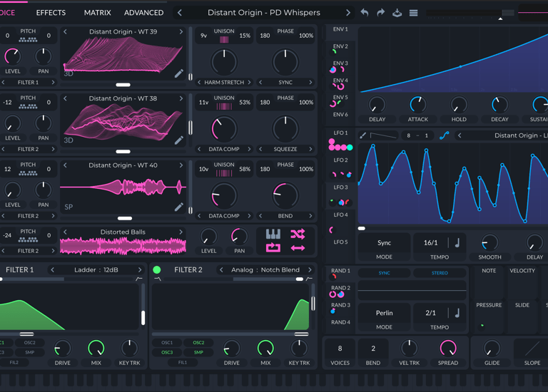This screenshot has width=548, height=392.
Task: Open the LFO Sync mode dropdown
Action: click(384, 243)
